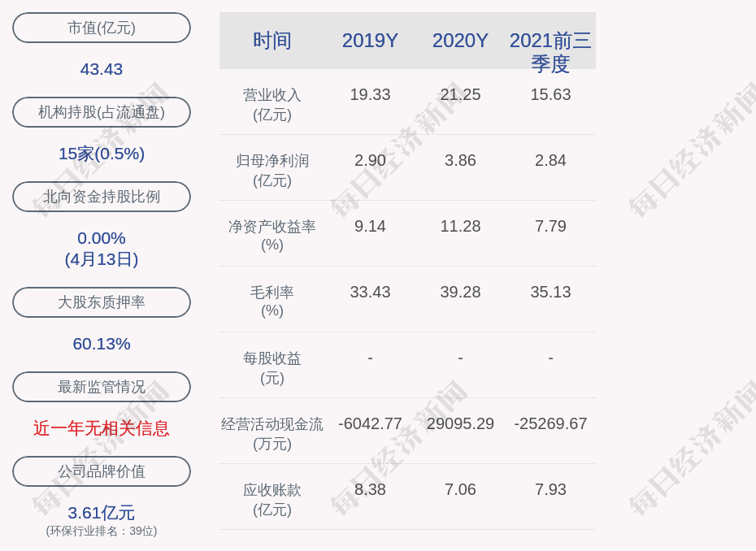This screenshot has height=551, width=756.
Task: Select 2020Y revenue value 21.25
Action: (x=460, y=94)
